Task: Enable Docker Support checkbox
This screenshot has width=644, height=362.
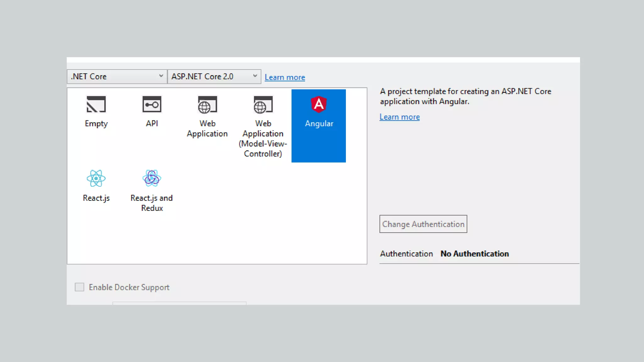Action: pos(80,287)
